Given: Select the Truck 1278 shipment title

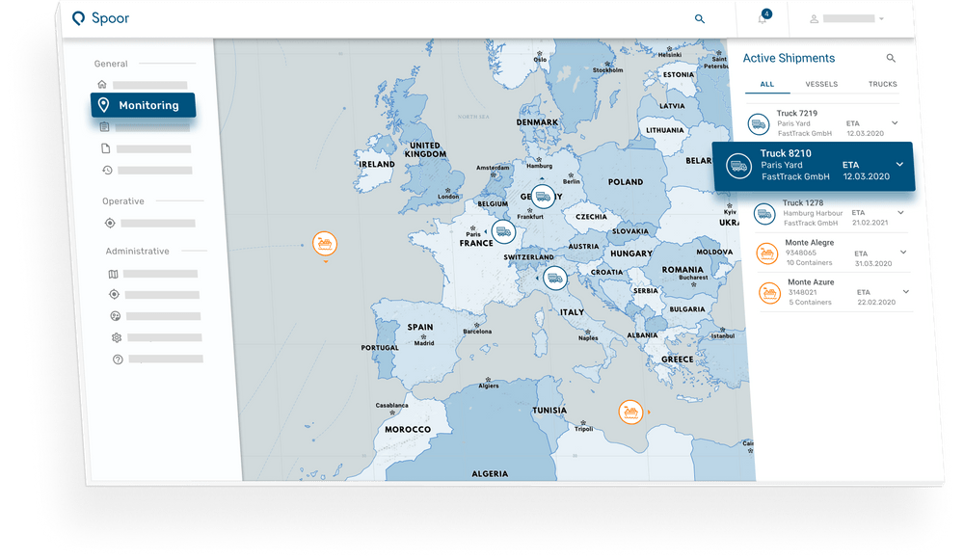Looking at the screenshot, I should (x=803, y=202).
